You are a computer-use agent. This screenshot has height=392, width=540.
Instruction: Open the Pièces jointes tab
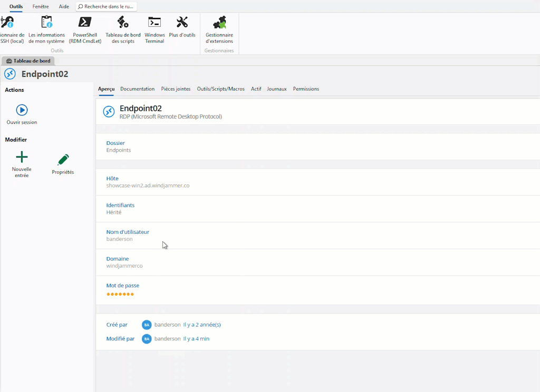(176, 89)
